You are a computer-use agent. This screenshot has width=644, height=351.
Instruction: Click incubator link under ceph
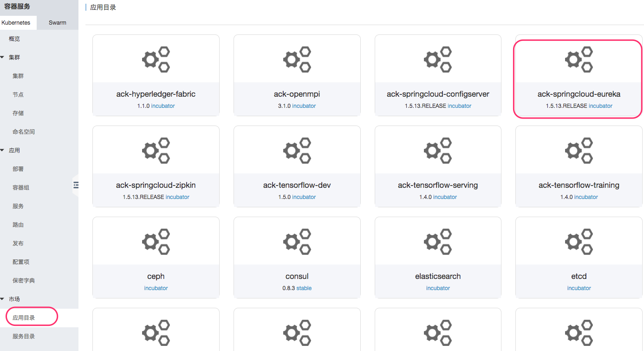156,288
